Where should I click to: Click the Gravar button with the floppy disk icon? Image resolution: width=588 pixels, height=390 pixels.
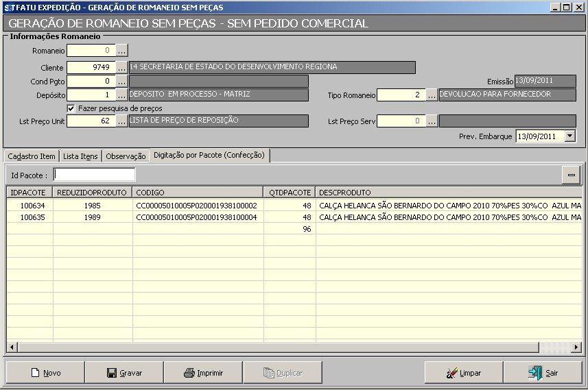click(124, 373)
